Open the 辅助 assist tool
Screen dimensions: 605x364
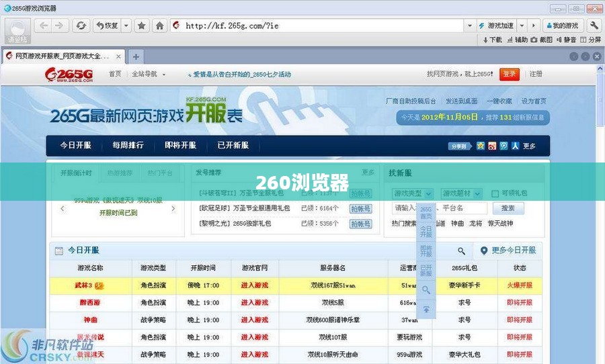pos(517,40)
